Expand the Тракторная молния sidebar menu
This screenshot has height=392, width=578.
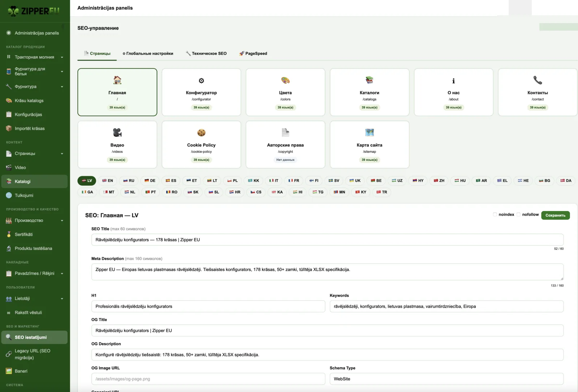(34, 57)
